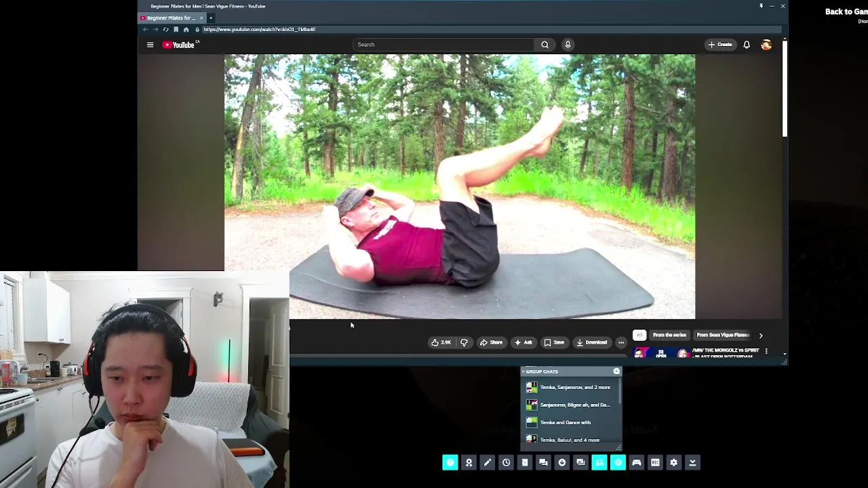Click the Download button under video
The height and width of the screenshot is (488, 868).
click(592, 342)
